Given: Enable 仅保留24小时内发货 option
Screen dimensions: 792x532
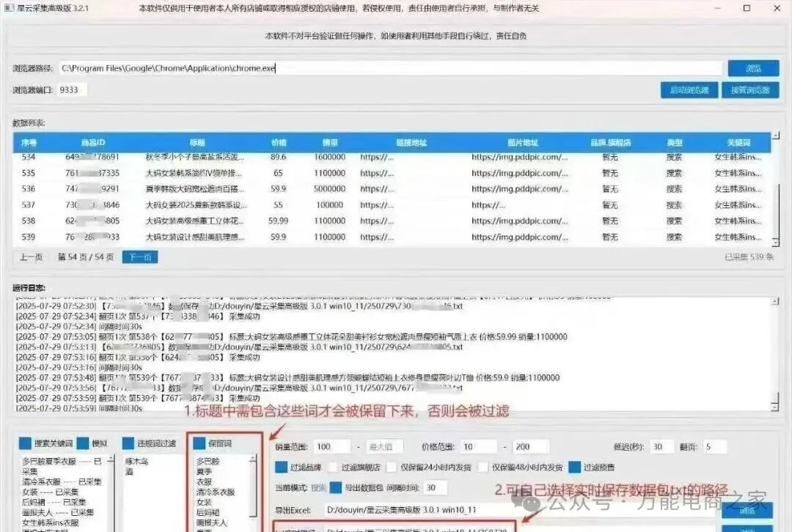Looking at the screenshot, I should point(392,467).
